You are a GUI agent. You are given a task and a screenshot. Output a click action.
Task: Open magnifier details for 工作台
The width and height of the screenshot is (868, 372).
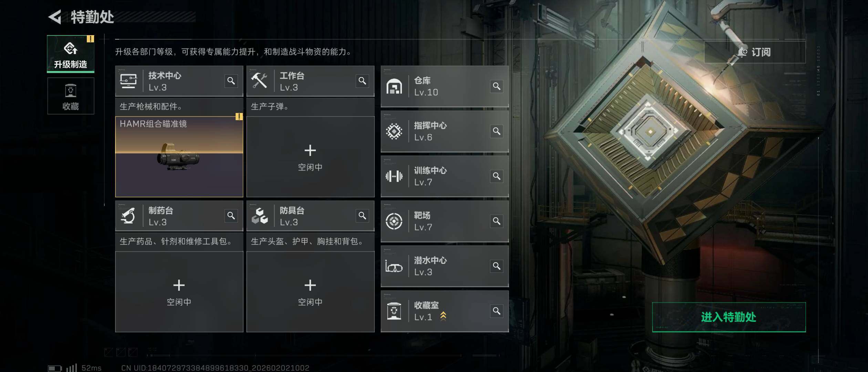[362, 81]
